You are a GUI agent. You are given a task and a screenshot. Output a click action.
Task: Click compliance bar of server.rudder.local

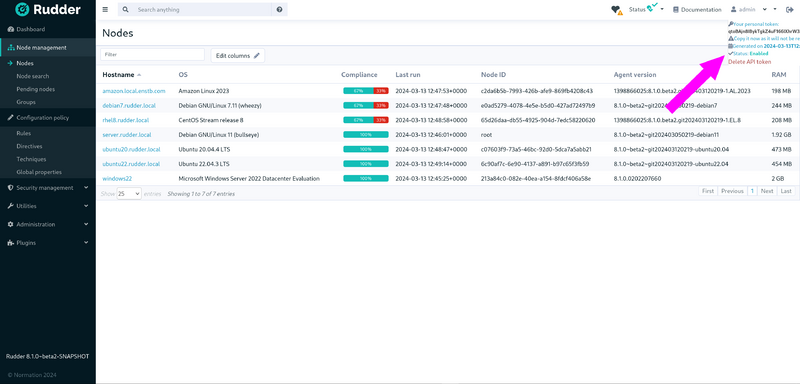click(x=366, y=135)
